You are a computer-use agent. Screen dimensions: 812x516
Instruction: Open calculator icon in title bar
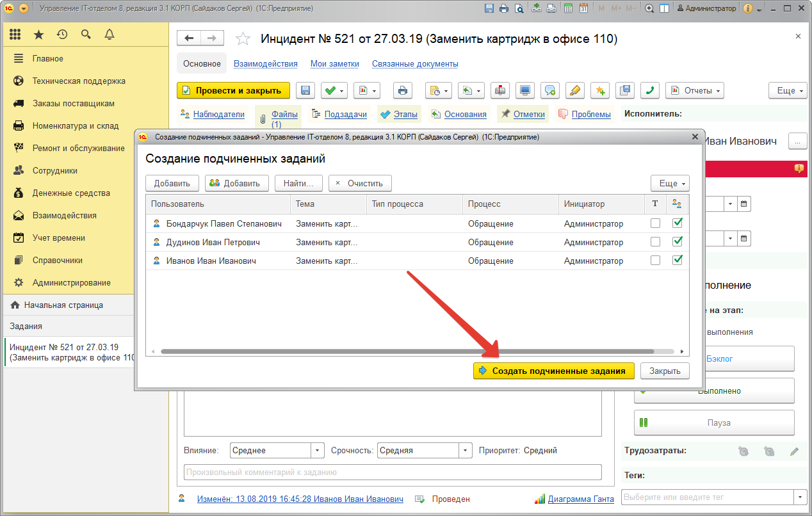(569, 8)
